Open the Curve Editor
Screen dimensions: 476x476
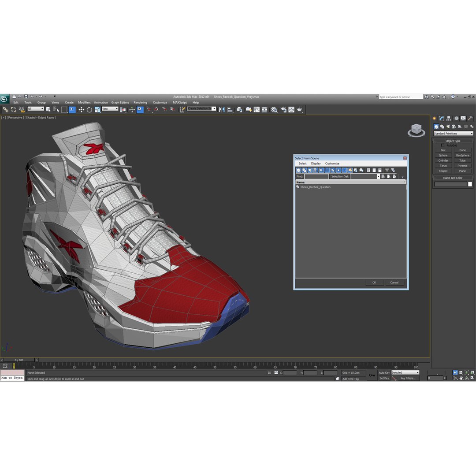click(x=257, y=110)
